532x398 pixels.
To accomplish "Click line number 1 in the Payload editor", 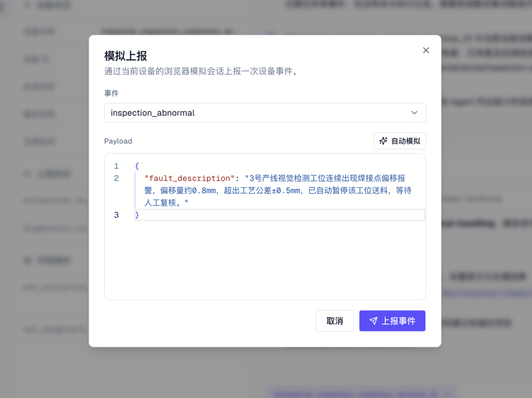I will point(116,166).
